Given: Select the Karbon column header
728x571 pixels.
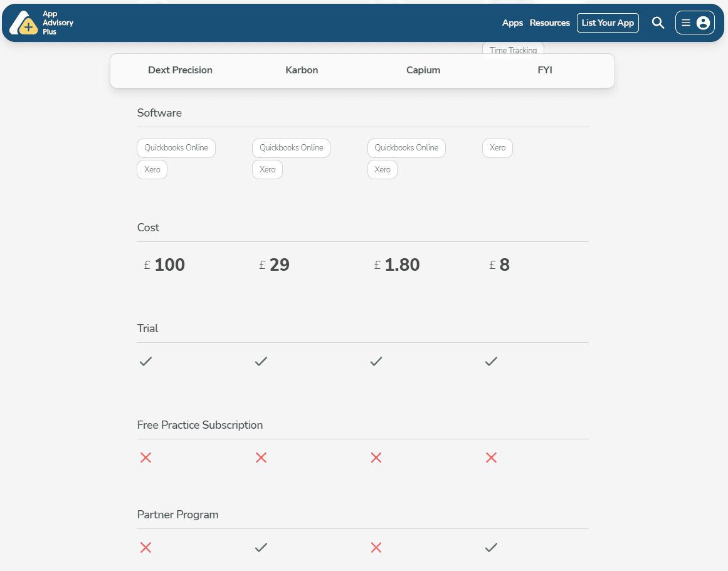Looking at the screenshot, I should [x=302, y=70].
